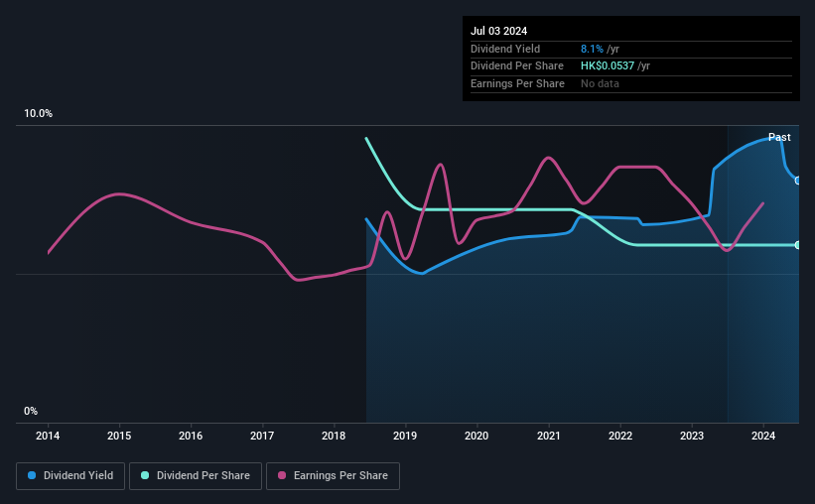Click the 2024 x-axis label

[x=763, y=436]
